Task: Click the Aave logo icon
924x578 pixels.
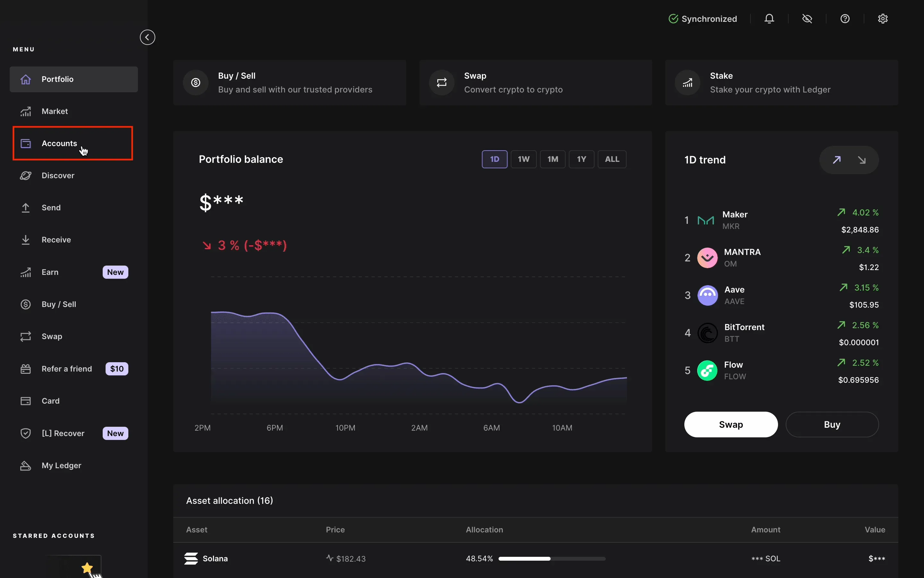Action: click(707, 295)
